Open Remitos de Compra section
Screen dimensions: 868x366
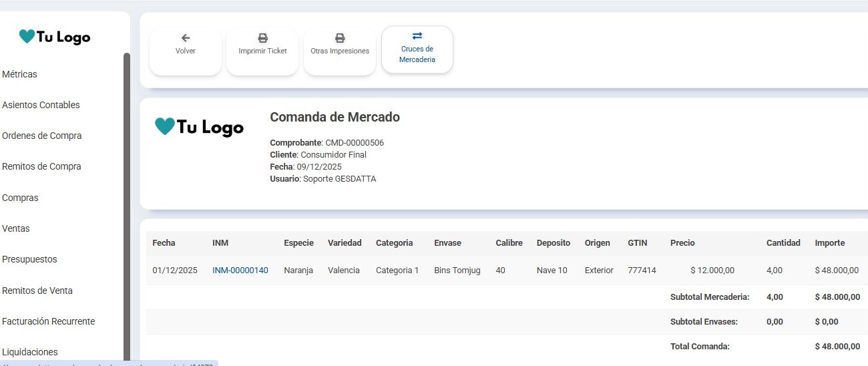(41, 166)
